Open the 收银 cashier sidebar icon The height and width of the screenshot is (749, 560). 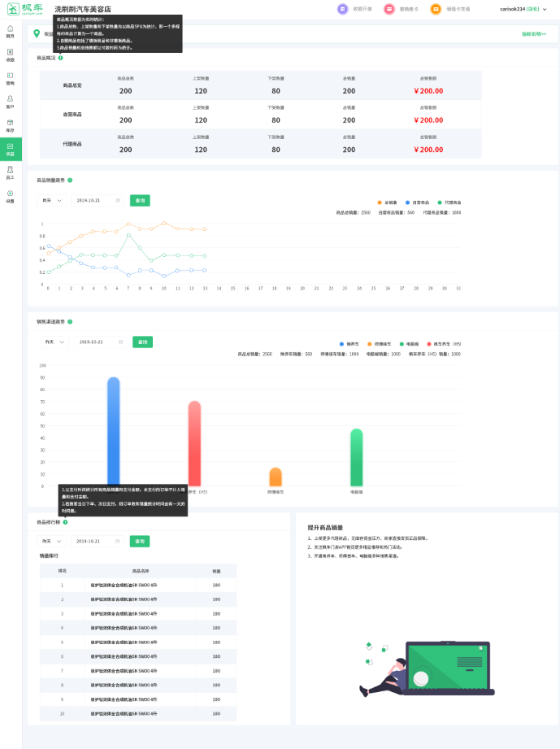point(10,54)
